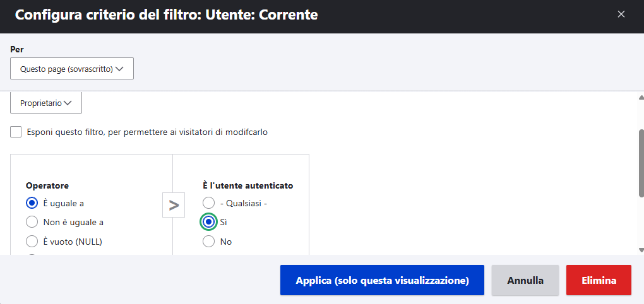The width and height of the screenshot is (644, 304).
Task: Expand the Proprietario dropdown
Action: tap(46, 103)
